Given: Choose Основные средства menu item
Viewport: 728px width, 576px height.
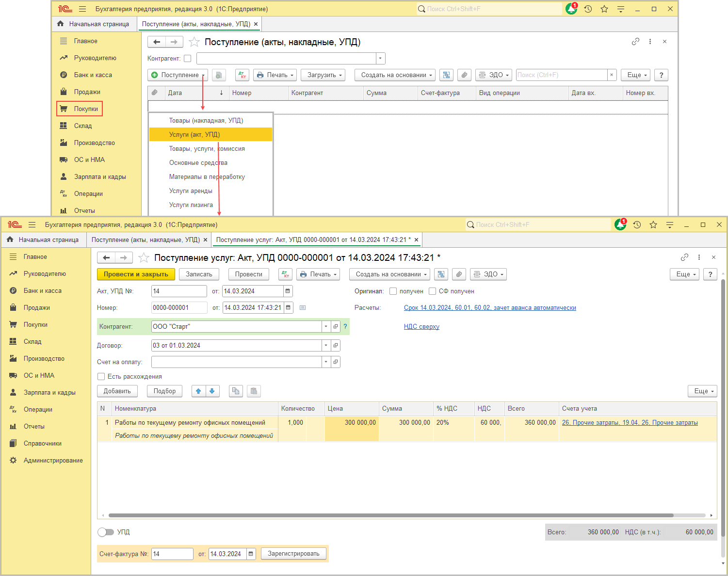Looking at the screenshot, I should tap(210, 163).
